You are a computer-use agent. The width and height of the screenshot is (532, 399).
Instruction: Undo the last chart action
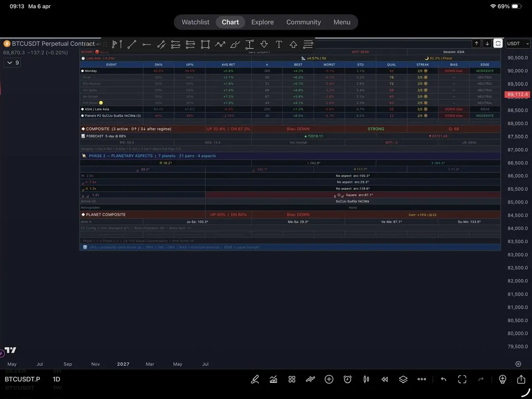443,379
